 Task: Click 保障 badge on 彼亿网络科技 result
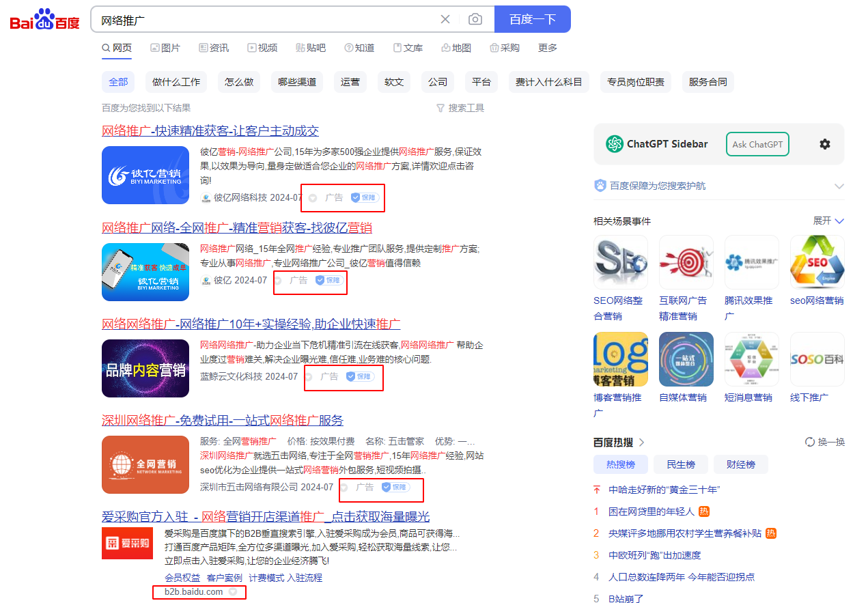pyautogui.click(x=365, y=197)
